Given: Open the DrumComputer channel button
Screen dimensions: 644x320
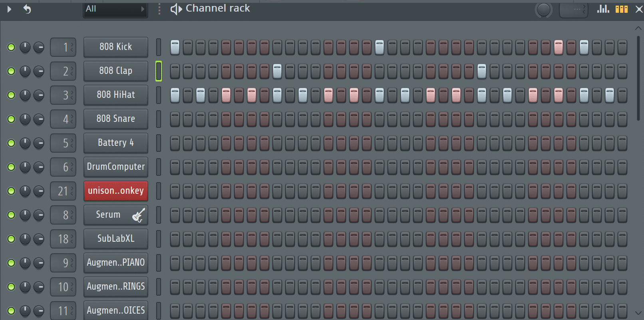Looking at the screenshot, I should [116, 167].
